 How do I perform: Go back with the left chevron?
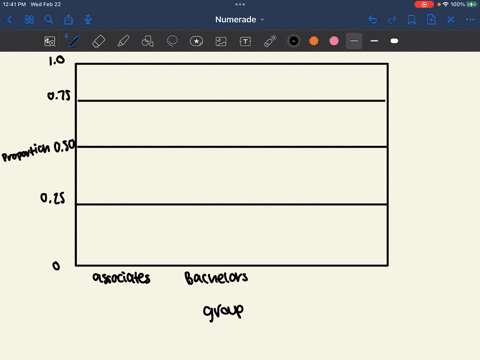[x=9, y=20]
